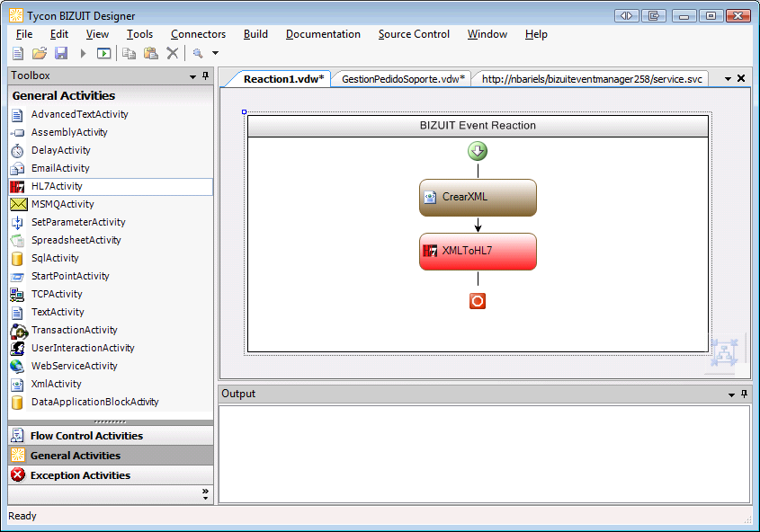The width and height of the screenshot is (760, 532).
Task: Select AdvancedTextActivity in the toolbox
Action: (111, 114)
